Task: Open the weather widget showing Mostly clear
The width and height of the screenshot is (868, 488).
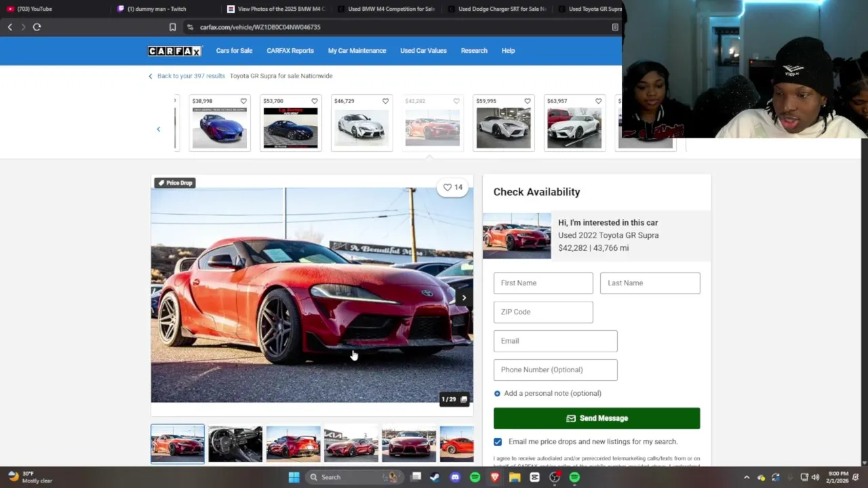Action: 29,477
